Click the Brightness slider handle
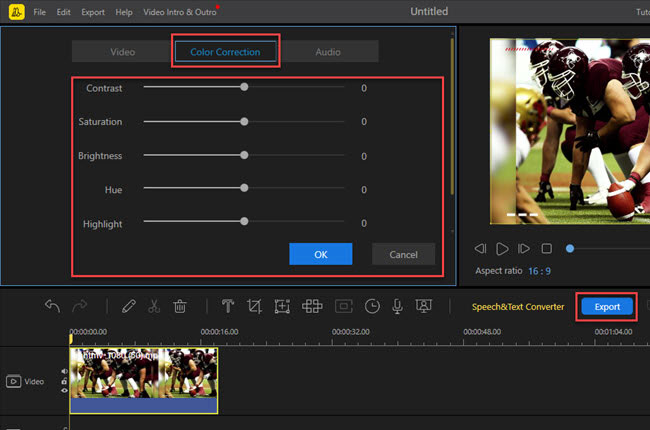The image size is (650, 430). coord(244,155)
